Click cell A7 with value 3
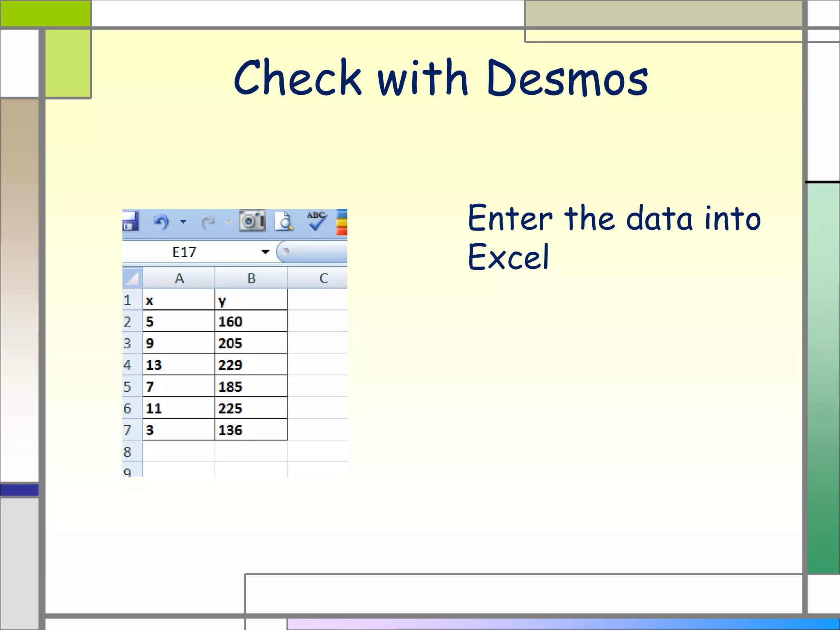The image size is (840, 630). [x=179, y=430]
